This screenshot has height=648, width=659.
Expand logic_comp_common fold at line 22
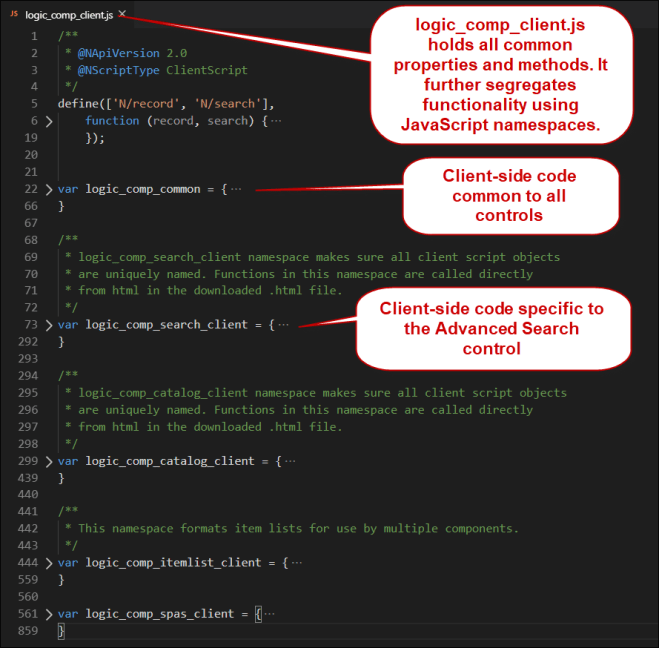point(49,190)
